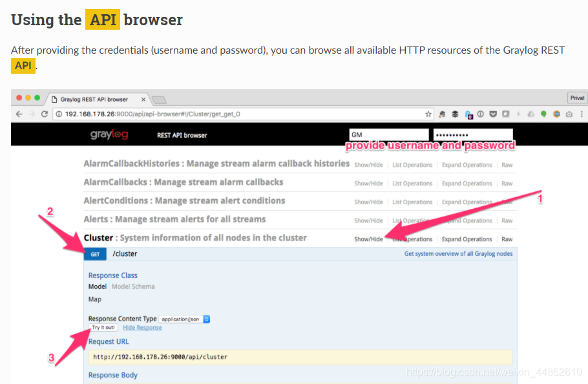588x384 pixels.
Task: Reload the page with the refresh icon
Action: (x=44, y=114)
